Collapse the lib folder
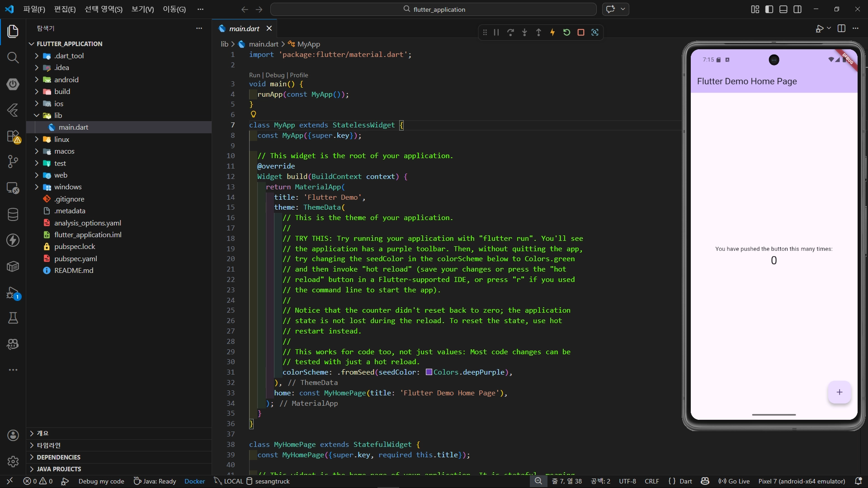Viewport: 868px width, 488px height. (x=58, y=115)
